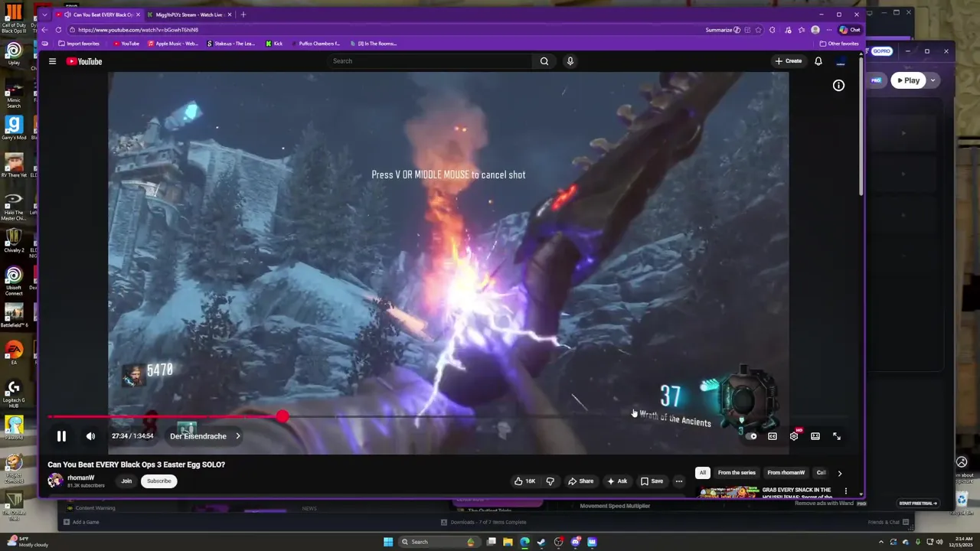
Task: Open the Create button on YouTube
Action: point(788,61)
